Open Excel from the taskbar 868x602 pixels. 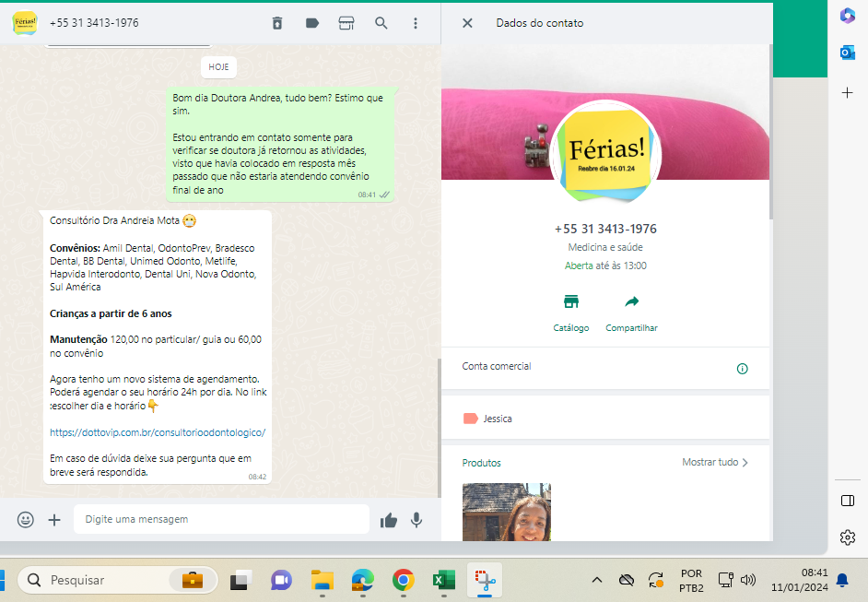click(x=443, y=580)
